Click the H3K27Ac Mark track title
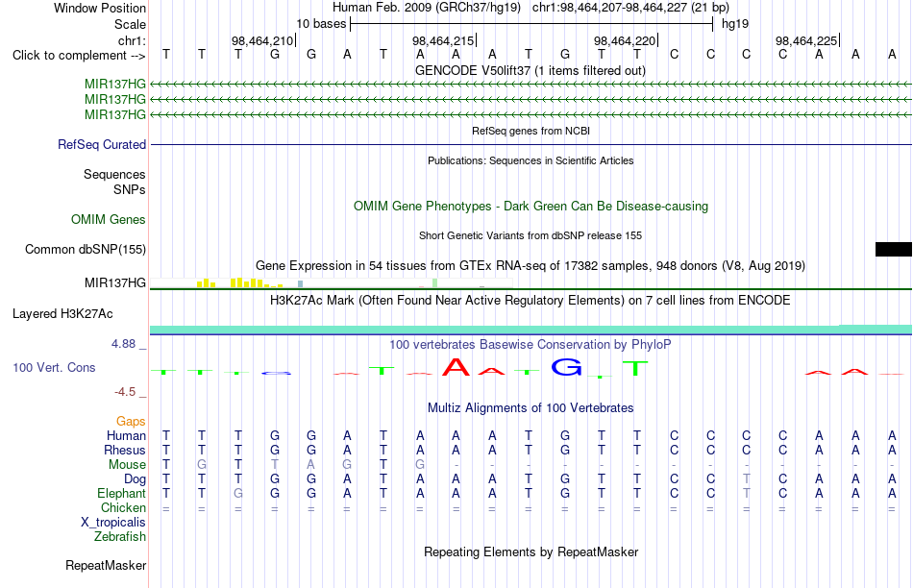 tap(531, 301)
